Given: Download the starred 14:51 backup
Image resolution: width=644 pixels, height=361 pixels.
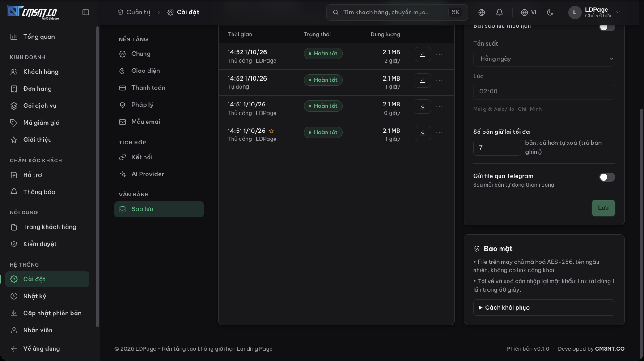Looking at the screenshot, I should pyautogui.click(x=423, y=133).
